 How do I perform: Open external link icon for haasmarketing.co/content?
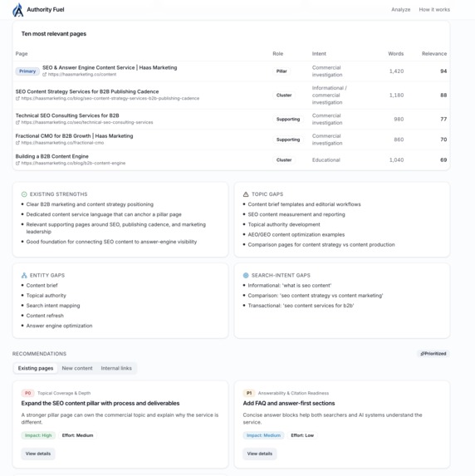[44, 75]
